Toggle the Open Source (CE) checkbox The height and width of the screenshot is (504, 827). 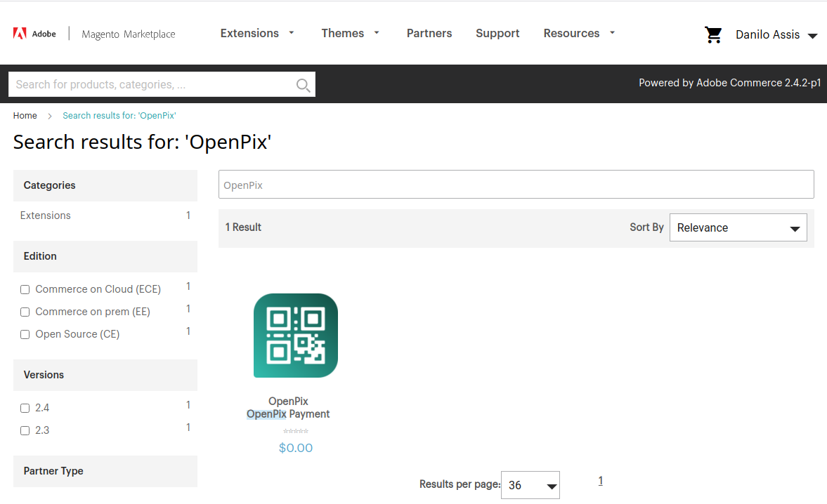25,334
